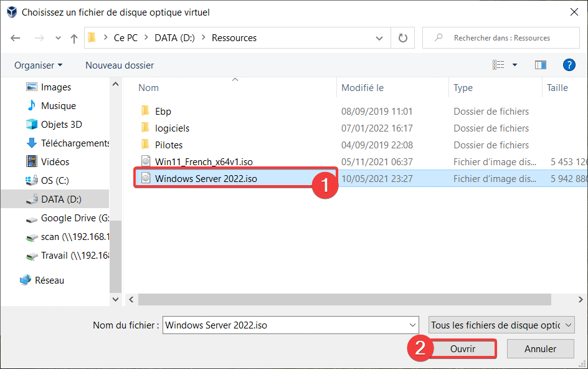Click the Ouvrir button
Image resolution: width=588 pixels, height=369 pixels.
click(463, 349)
